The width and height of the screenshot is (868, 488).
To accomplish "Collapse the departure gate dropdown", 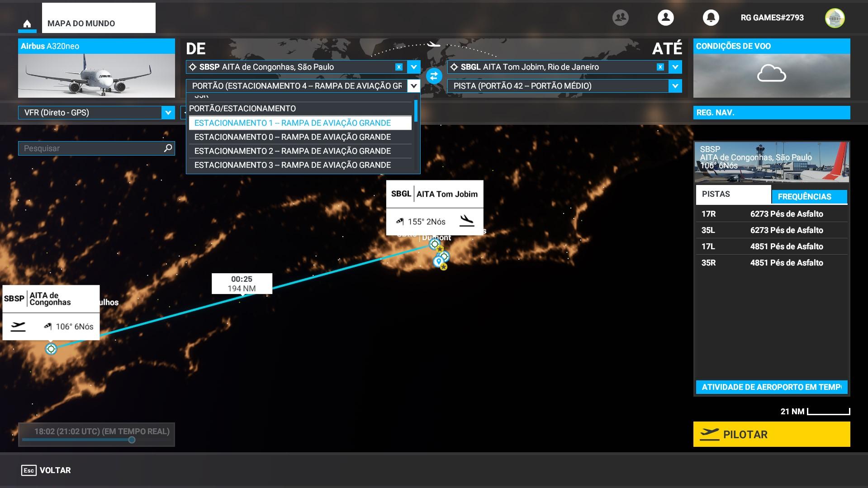I will [x=413, y=86].
